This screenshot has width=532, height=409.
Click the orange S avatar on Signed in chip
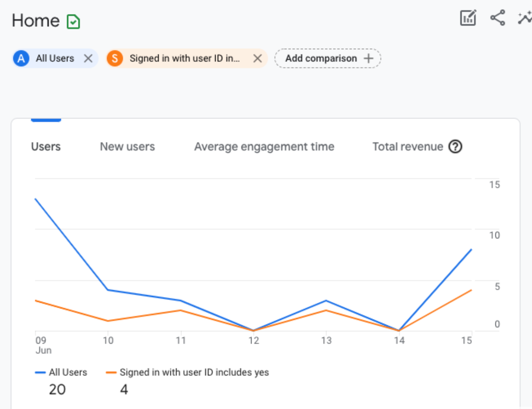click(x=115, y=58)
